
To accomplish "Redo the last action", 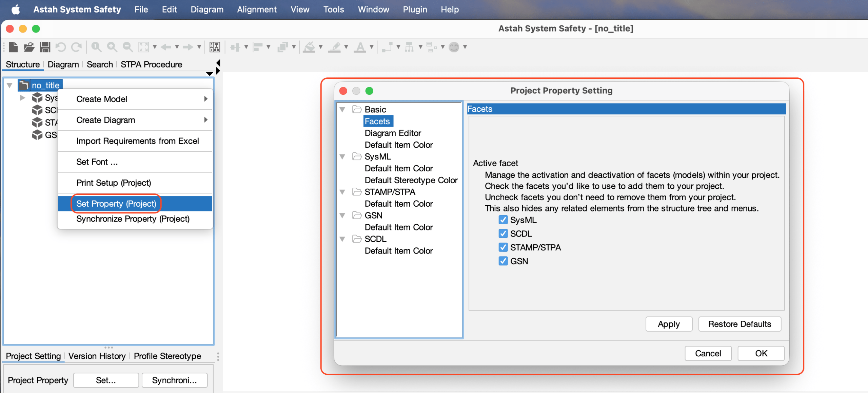I will coord(77,47).
